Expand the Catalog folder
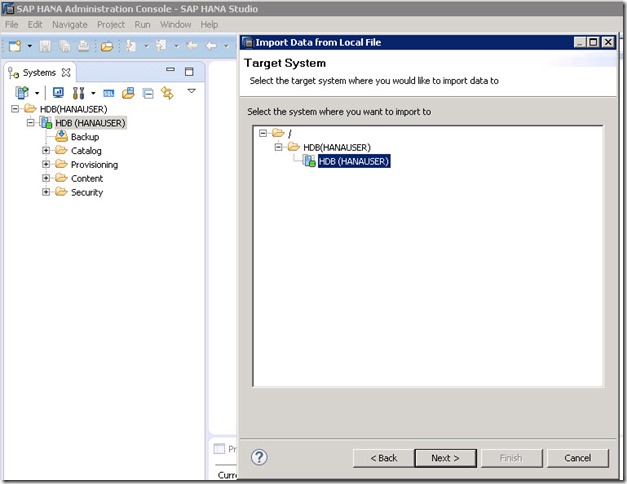 coord(46,150)
